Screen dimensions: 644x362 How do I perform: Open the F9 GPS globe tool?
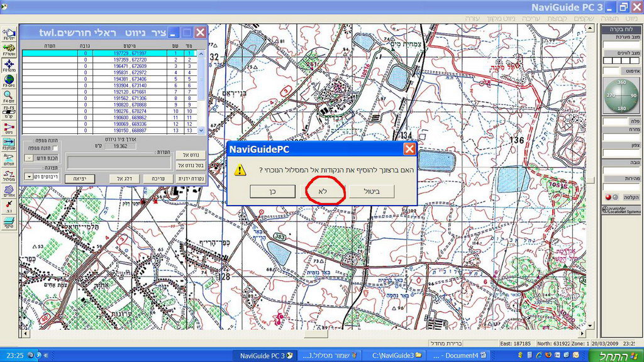click(x=9, y=81)
